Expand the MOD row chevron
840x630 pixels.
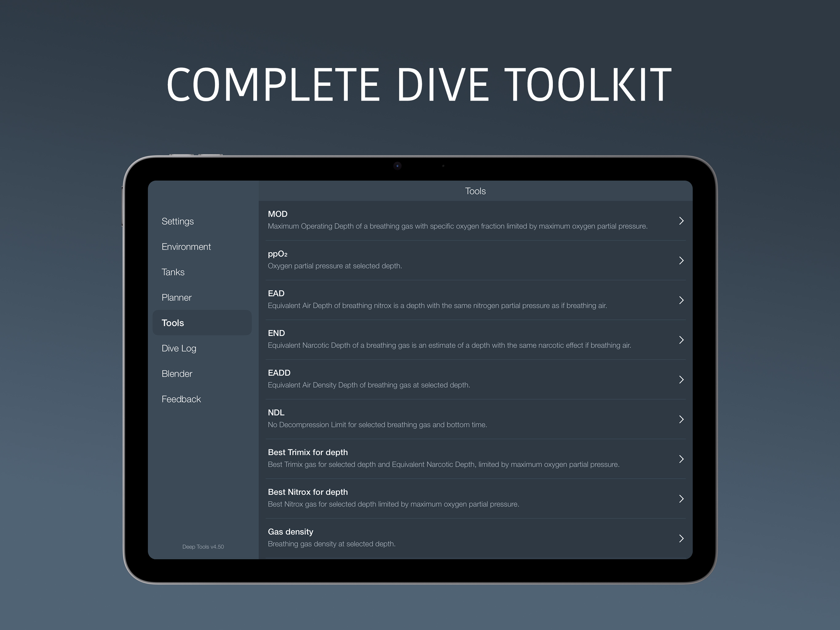[x=681, y=221]
